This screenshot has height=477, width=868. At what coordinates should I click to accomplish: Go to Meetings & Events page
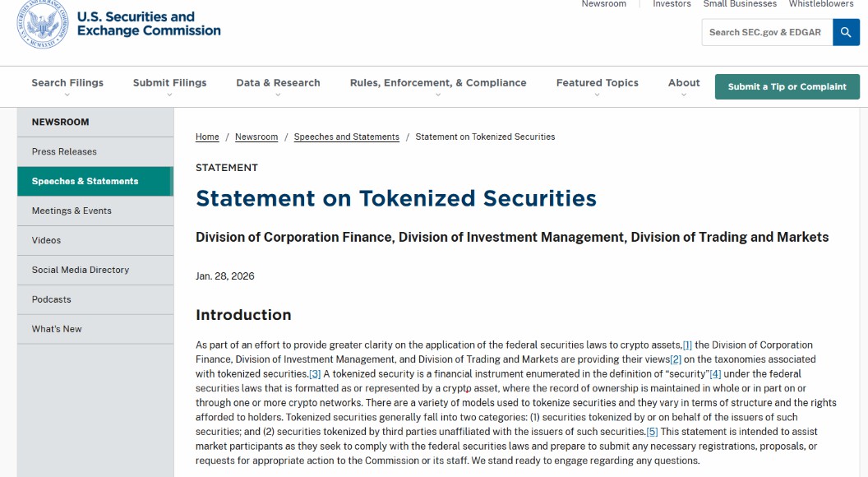[x=95, y=211]
